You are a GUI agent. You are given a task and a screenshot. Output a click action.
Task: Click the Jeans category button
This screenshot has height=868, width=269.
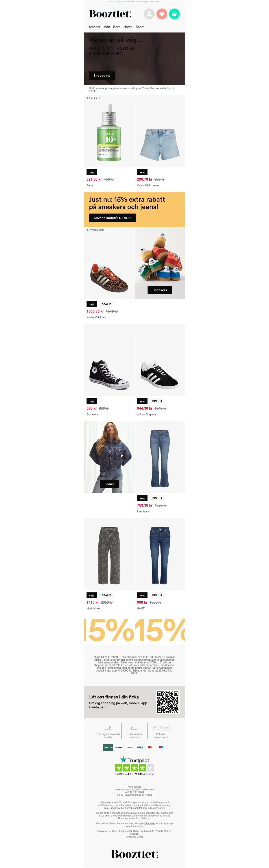[x=109, y=484]
